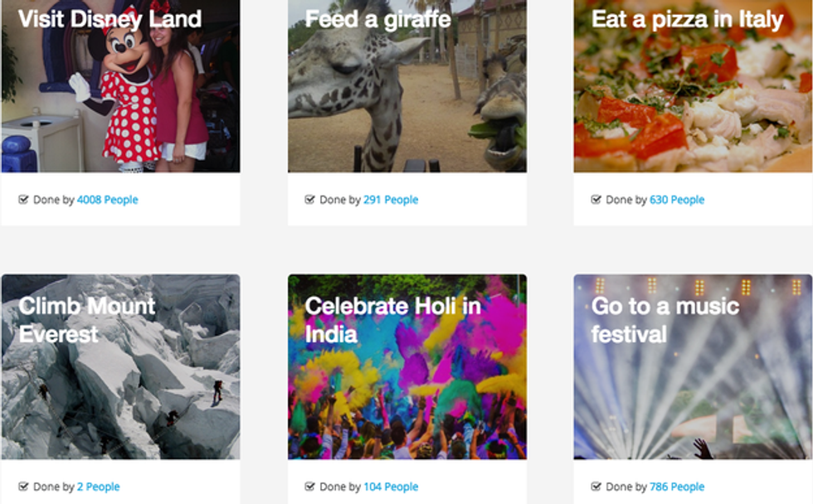The height and width of the screenshot is (504, 813).
Task: Click the done checkmark under Climb Mount Everest
Action: coord(23,487)
